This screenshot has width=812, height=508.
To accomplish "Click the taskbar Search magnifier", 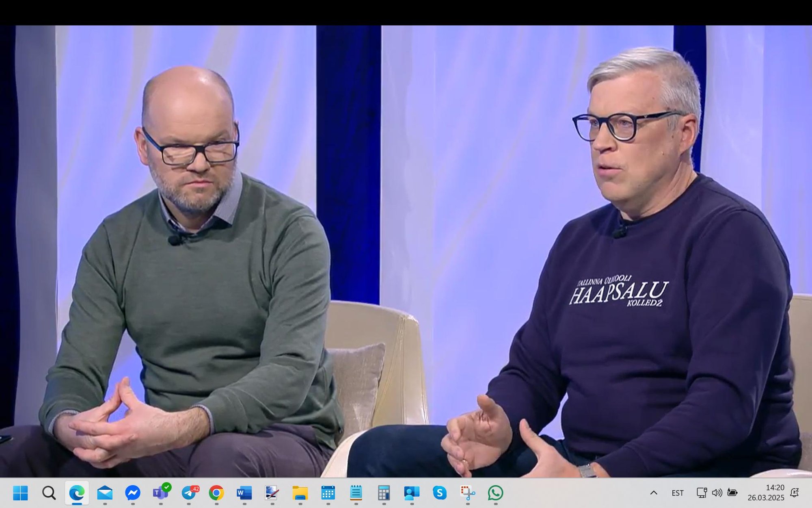I will point(49,493).
